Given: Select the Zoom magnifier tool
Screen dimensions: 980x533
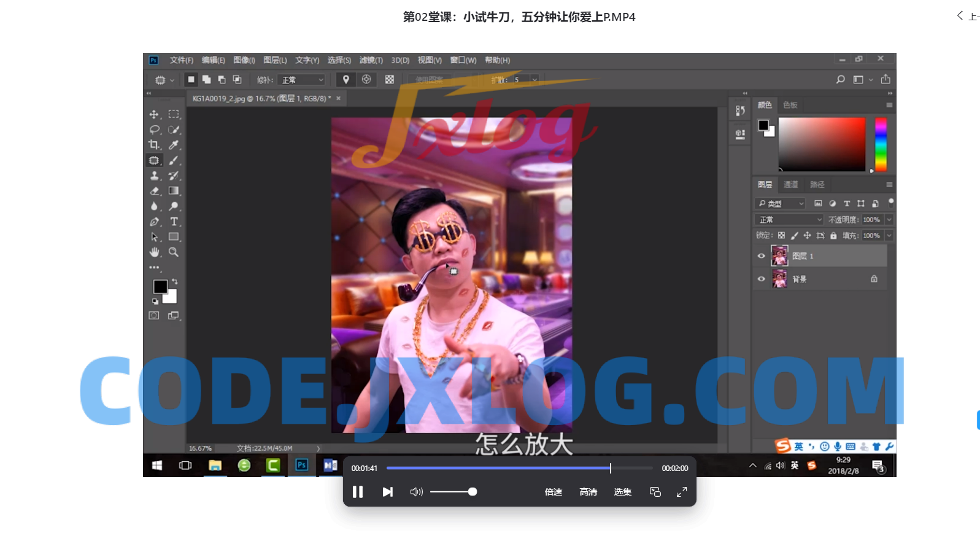Looking at the screenshot, I should [174, 252].
